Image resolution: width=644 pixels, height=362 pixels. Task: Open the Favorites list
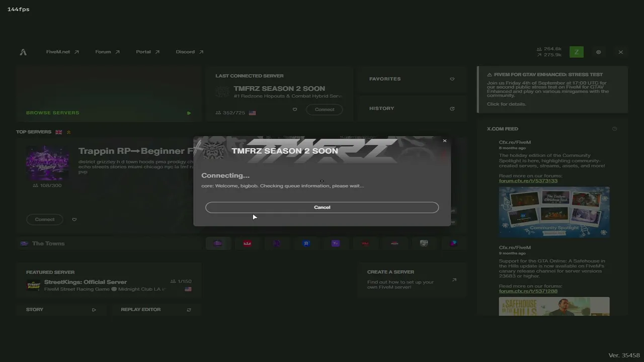point(412,79)
